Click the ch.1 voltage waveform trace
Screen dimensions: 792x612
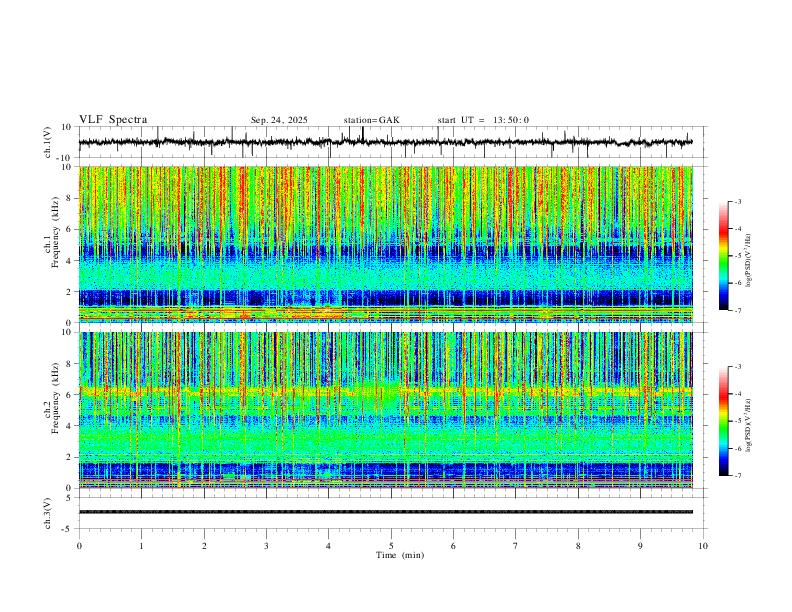point(385,142)
